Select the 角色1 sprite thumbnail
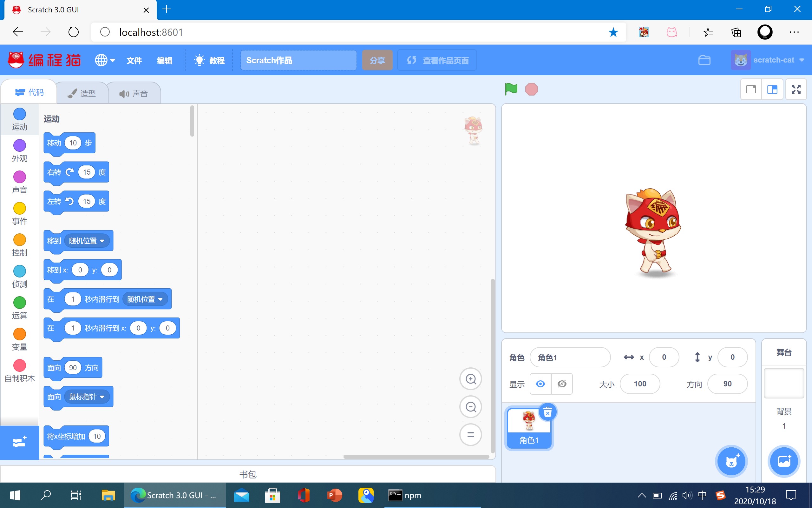Viewport: 812px width, 508px height. click(x=529, y=428)
